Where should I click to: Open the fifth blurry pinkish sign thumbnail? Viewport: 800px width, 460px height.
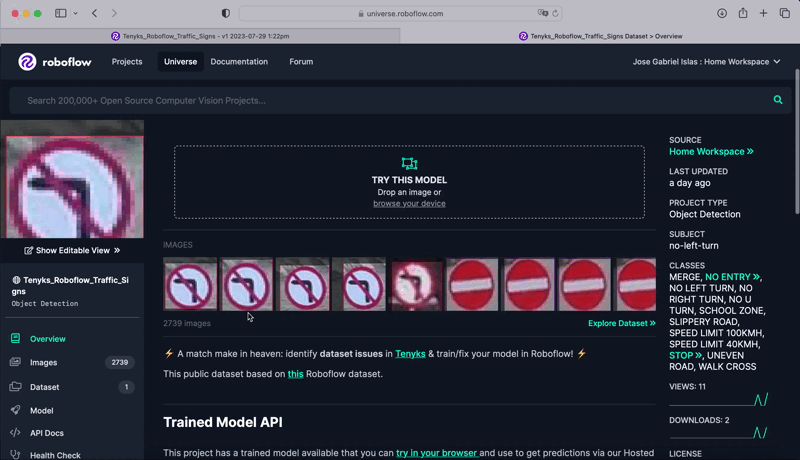(416, 284)
